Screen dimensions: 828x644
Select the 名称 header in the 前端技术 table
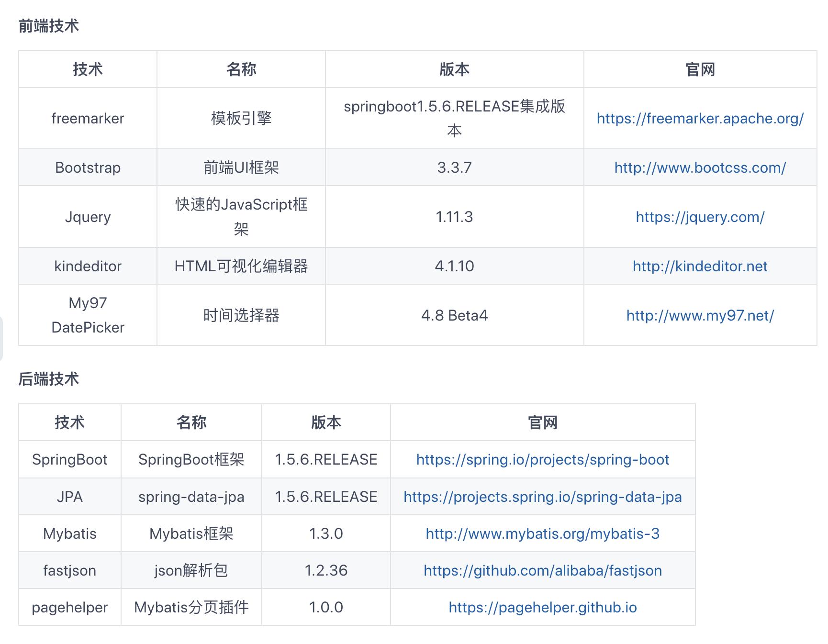point(241,69)
